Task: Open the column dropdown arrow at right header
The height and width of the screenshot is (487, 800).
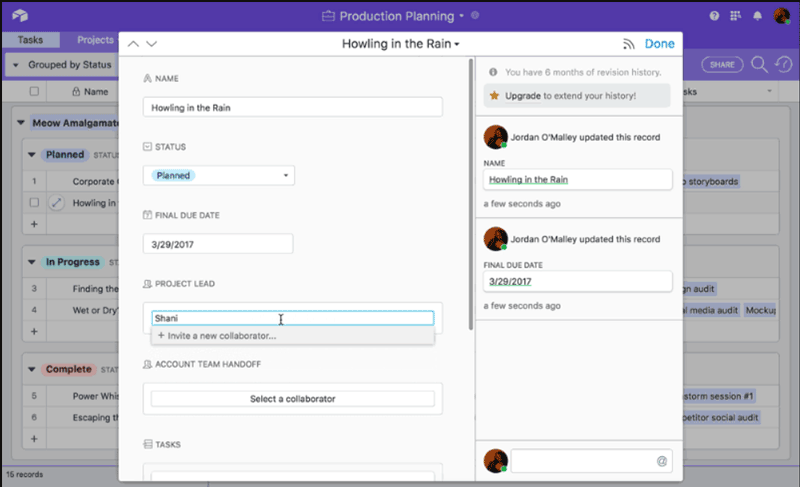Action: tap(769, 91)
